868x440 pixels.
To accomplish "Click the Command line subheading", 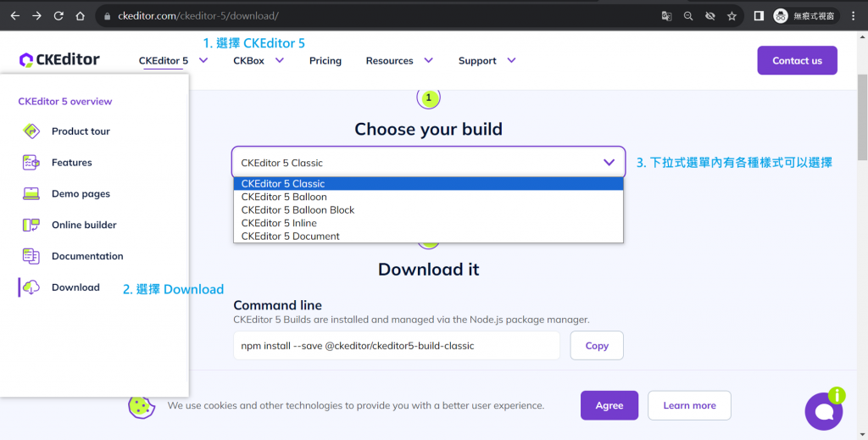I will [x=277, y=305].
